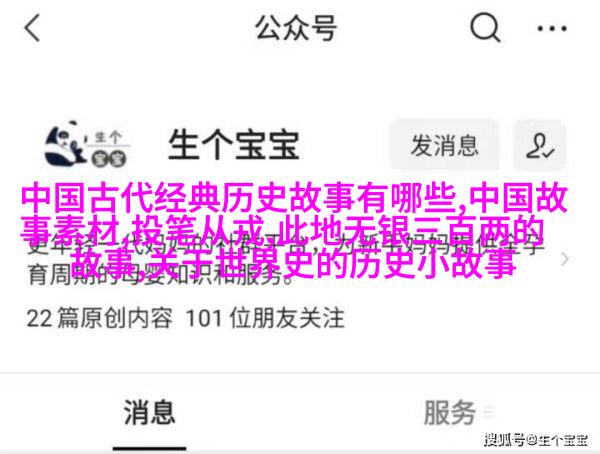
Task: Go back using the left arrow
Action: pyautogui.click(x=32, y=28)
